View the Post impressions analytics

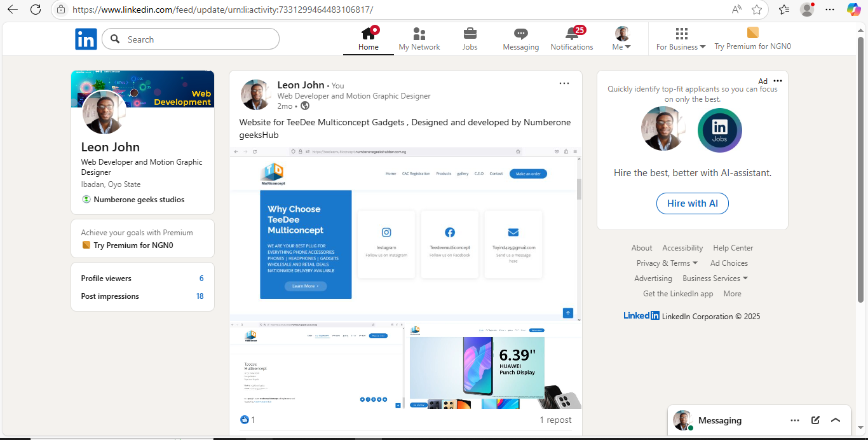(142, 296)
